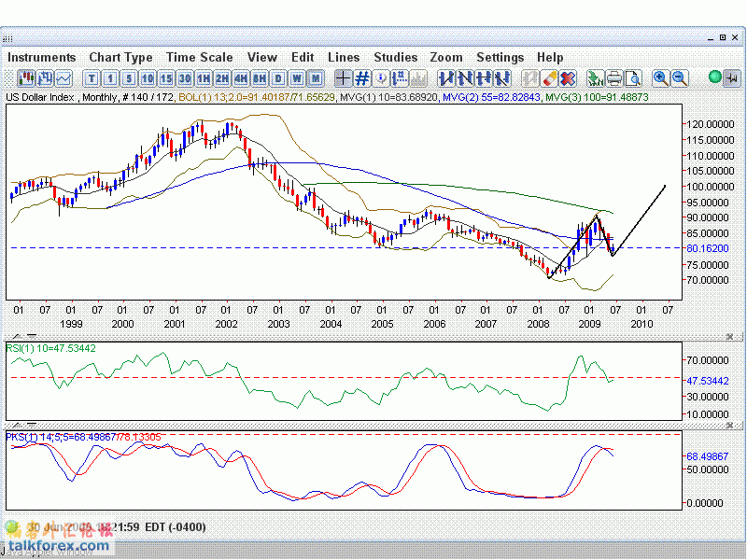This screenshot has height=560, width=747.
Task: Select the fourth diagonal line drawing tool
Action: pyautogui.click(x=502, y=78)
